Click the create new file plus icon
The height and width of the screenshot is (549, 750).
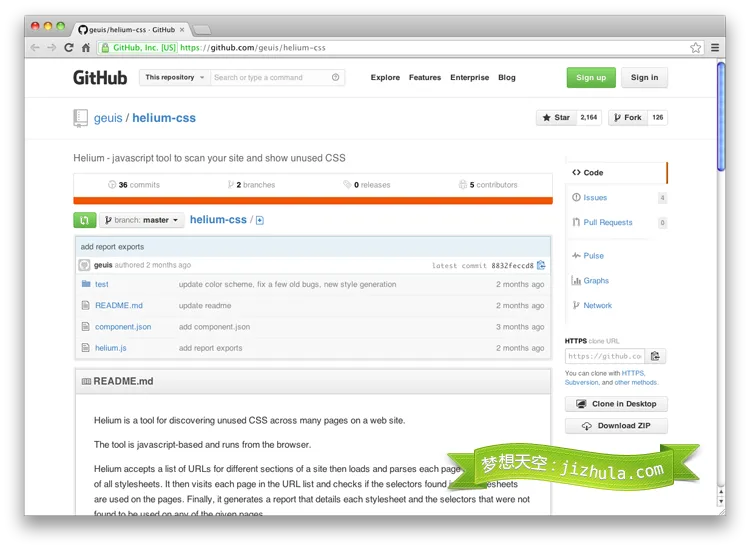point(260,220)
